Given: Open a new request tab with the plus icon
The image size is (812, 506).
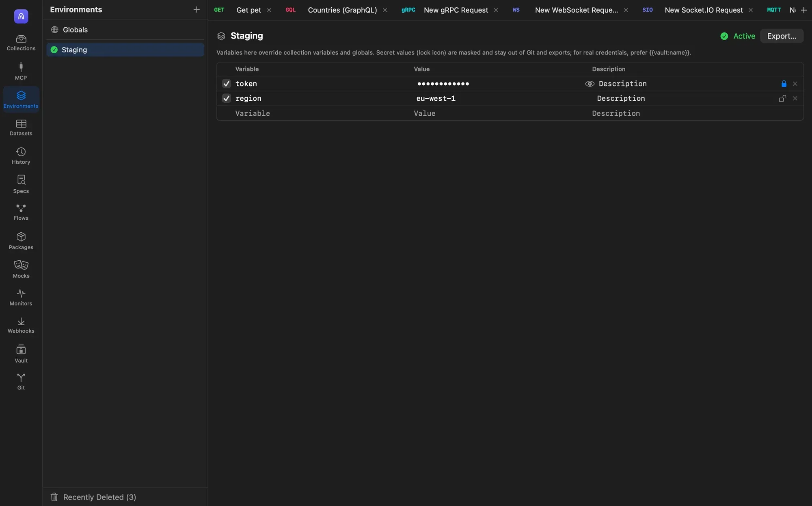Looking at the screenshot, I should [x=803, y=10].
